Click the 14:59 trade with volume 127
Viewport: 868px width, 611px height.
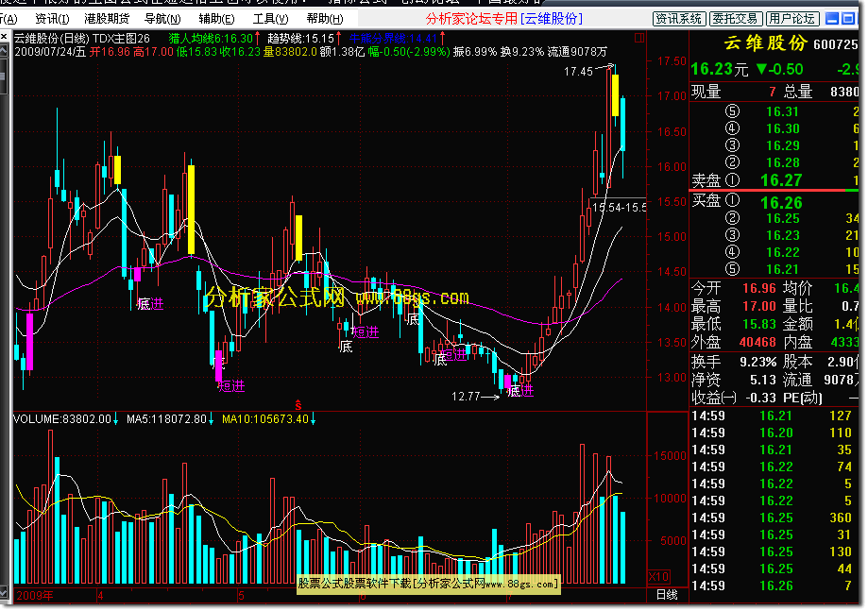coord(772,416)
